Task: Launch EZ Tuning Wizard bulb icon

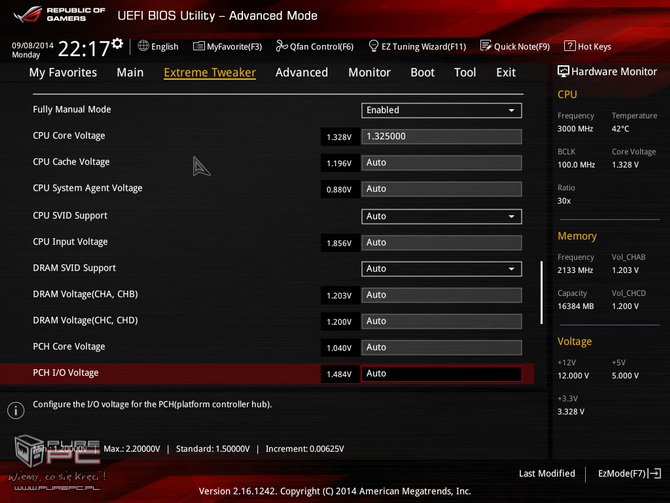Action: click(373, 45)
